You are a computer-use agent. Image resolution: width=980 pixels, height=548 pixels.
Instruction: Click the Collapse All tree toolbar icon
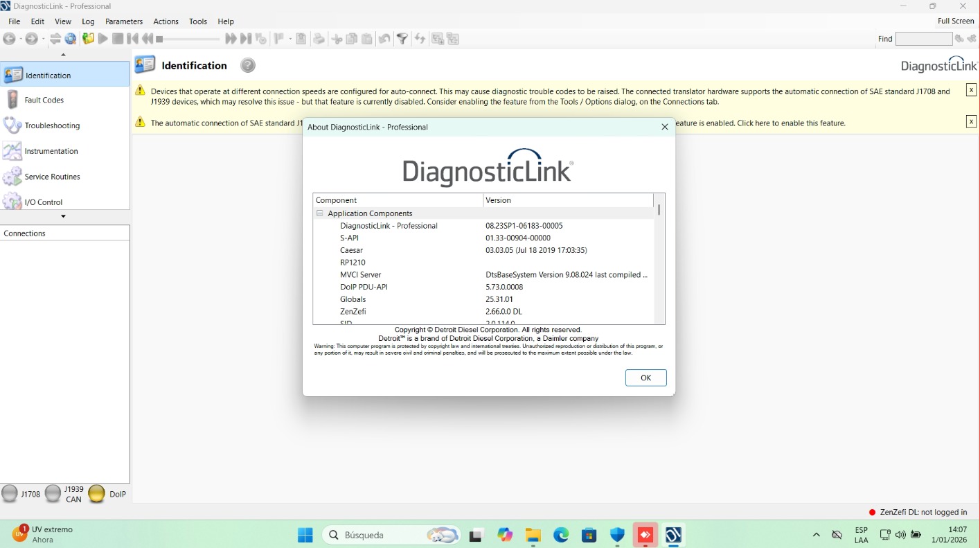pyautogui.click(x=453, y=39)
